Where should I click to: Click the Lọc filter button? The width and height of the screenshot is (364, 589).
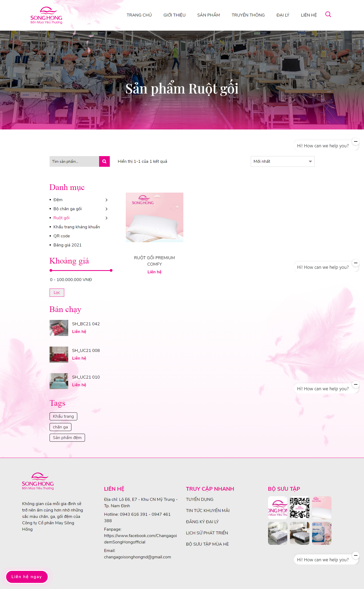click(x=57, y=293)
